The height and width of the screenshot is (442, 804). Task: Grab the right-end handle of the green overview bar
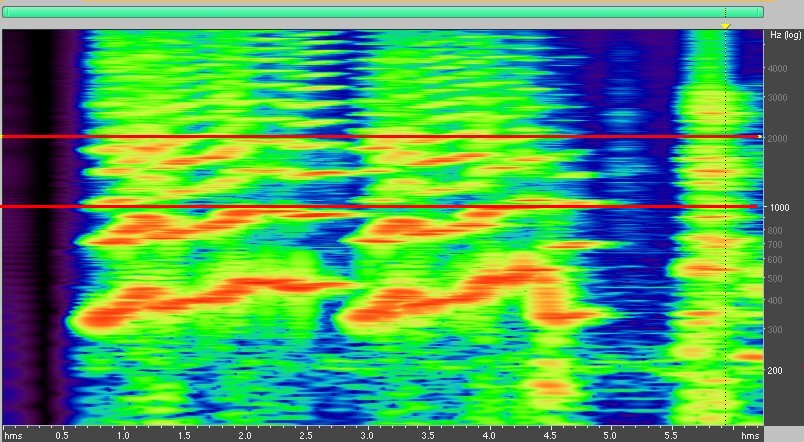point(761,11)
